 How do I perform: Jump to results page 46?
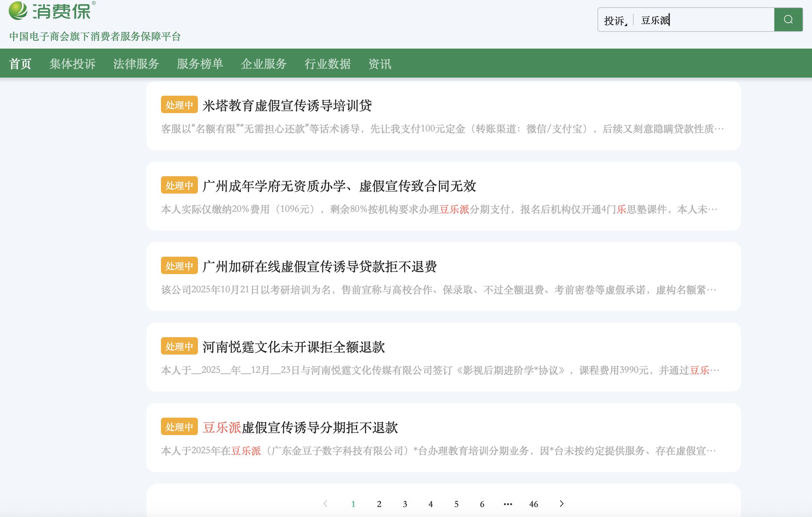(533, 504)
